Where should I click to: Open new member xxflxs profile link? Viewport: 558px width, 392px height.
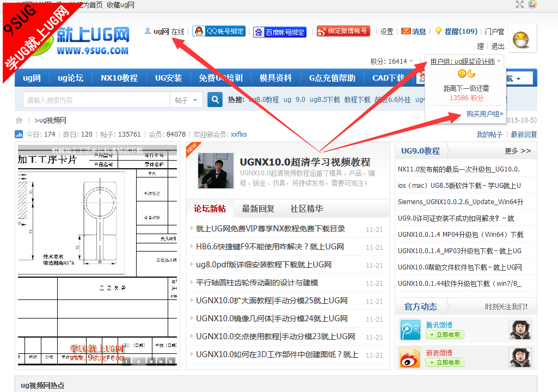tap(238, 134)
